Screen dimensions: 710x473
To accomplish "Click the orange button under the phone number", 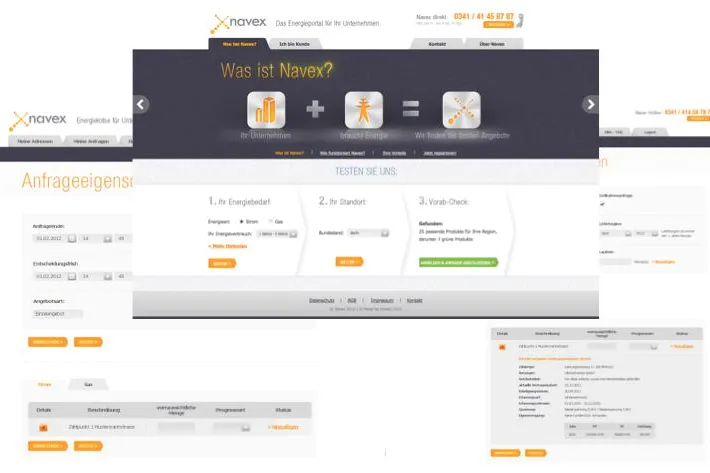I will click(498, 24).
